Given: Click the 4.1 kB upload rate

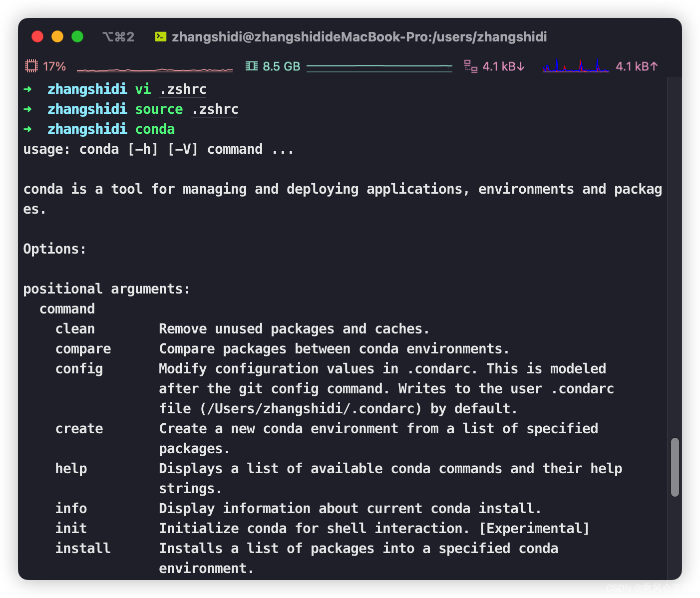Looking at the screenshot, I should click(x=637, y=66).
